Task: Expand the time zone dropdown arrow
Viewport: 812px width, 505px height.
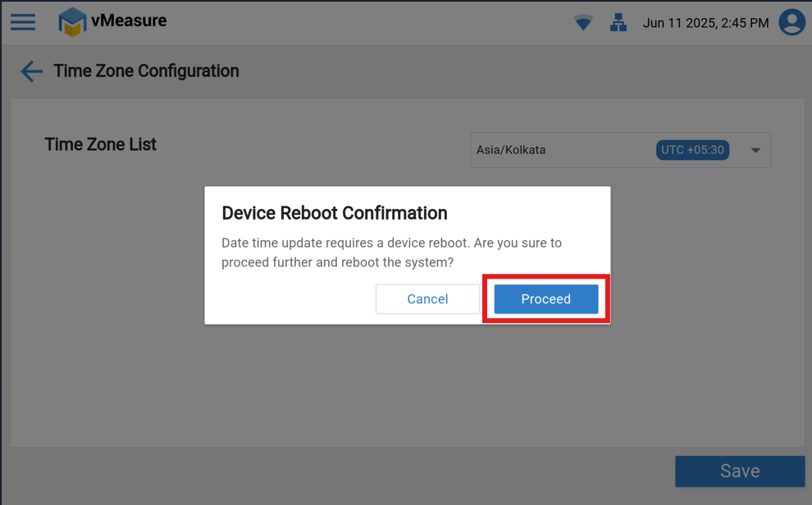Action: click(755, 150)
